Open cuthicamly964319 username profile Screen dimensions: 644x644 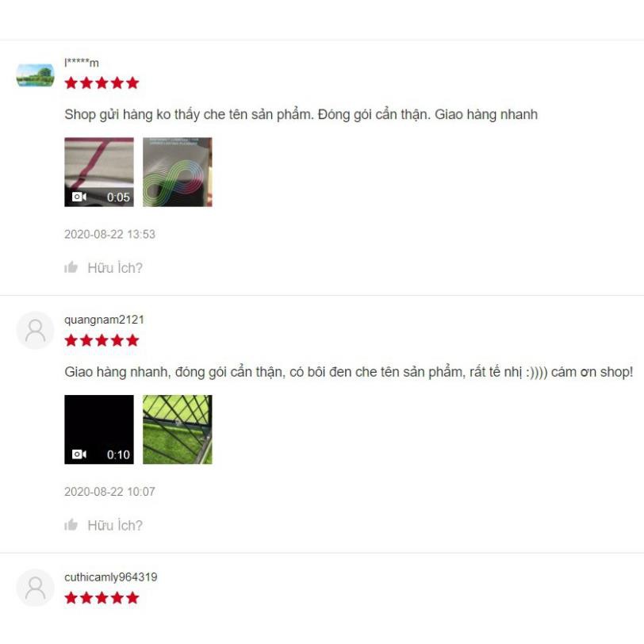[x=110, y=577]
